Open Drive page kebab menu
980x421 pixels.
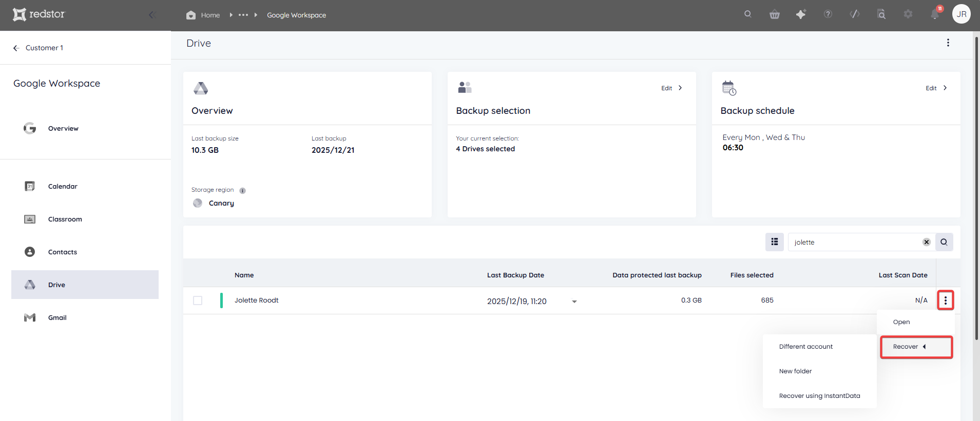(x=948, y=43)
